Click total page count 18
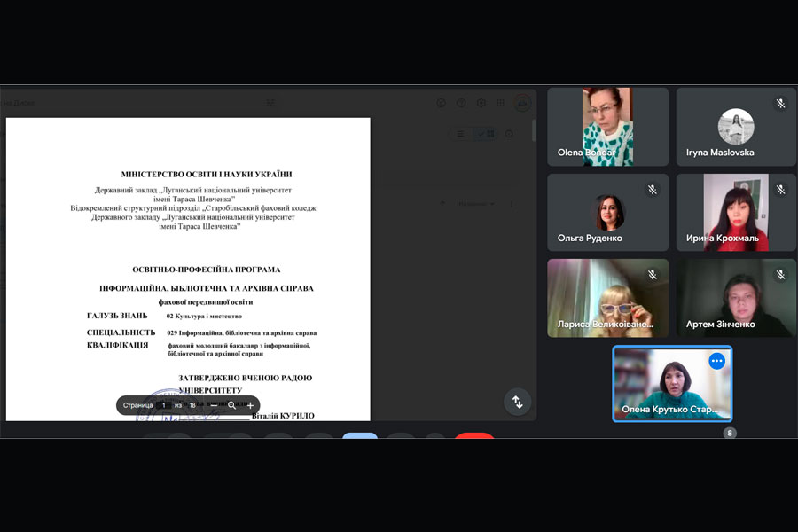This screenshot has width=798, height=532. click(192, 406)
